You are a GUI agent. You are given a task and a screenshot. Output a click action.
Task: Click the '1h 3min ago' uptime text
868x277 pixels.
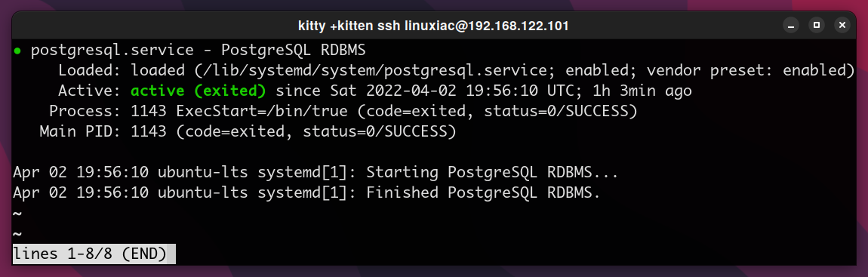coord(642,91)
